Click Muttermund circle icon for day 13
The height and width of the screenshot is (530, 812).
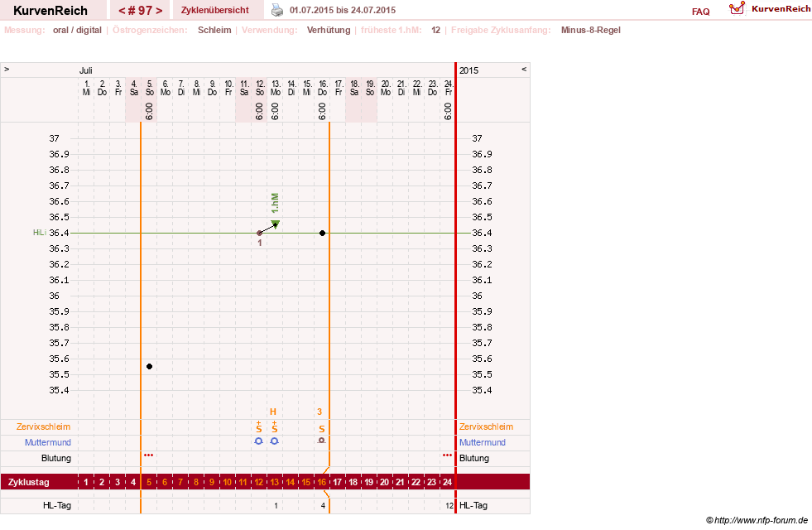[275, 441]
